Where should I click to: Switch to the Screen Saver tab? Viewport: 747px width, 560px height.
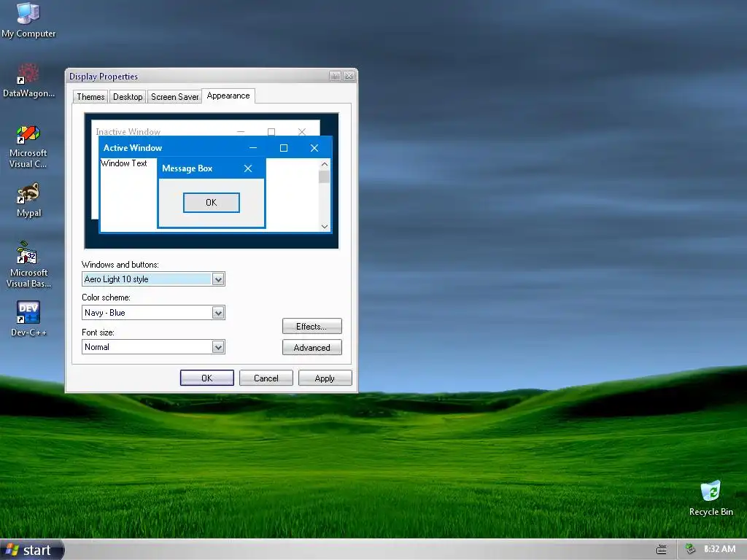click(x=174, y=97)
